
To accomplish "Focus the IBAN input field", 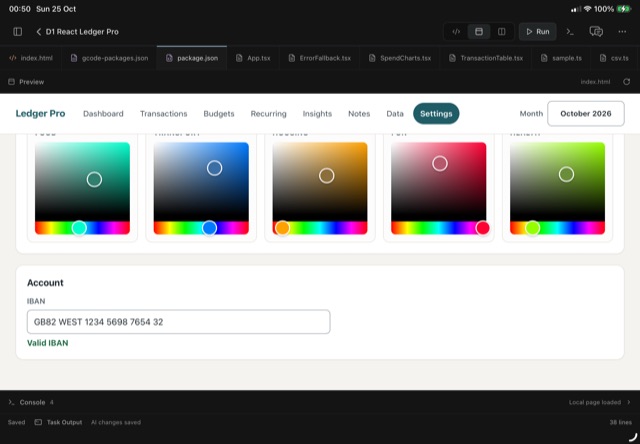I will (179, 322).
